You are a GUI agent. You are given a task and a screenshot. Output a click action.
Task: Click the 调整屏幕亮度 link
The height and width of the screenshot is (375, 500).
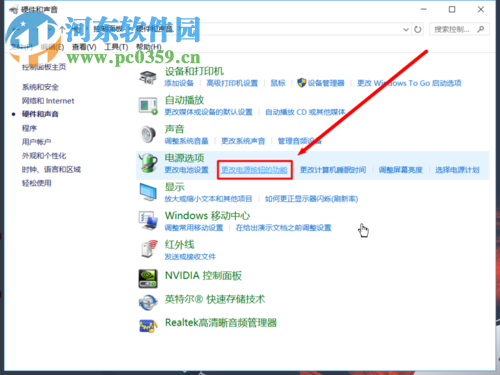click(400, 170)
